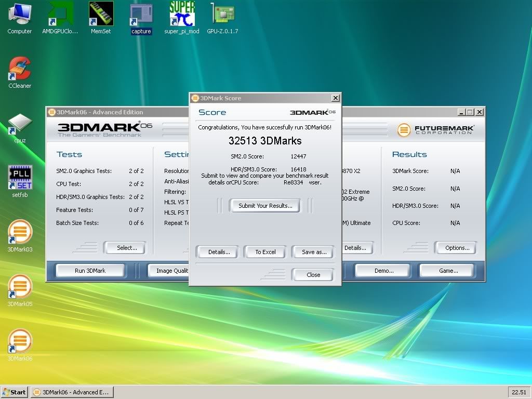
Task: Maximize the 3DMark06 main window
Action: pyautogui.click(x=470, y=112)
